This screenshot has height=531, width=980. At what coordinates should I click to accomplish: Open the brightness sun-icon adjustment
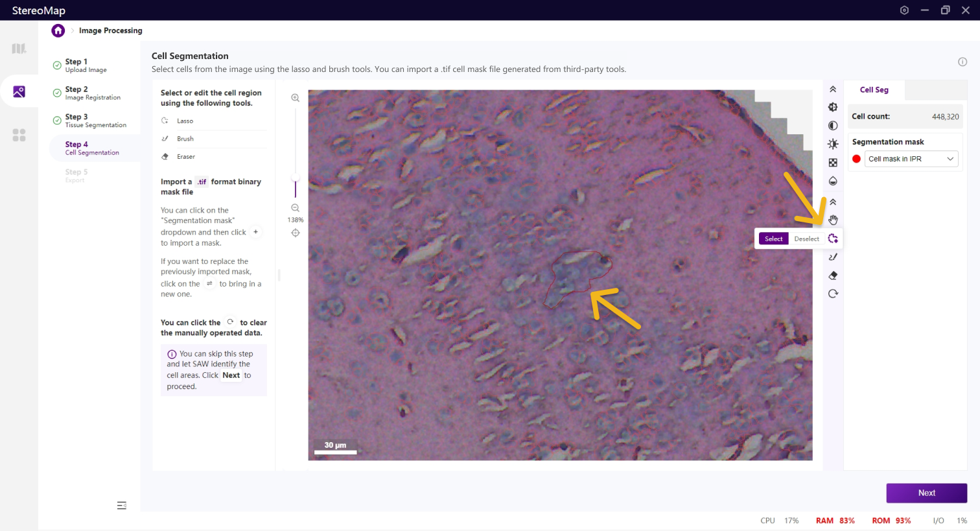tap(833, 144)
